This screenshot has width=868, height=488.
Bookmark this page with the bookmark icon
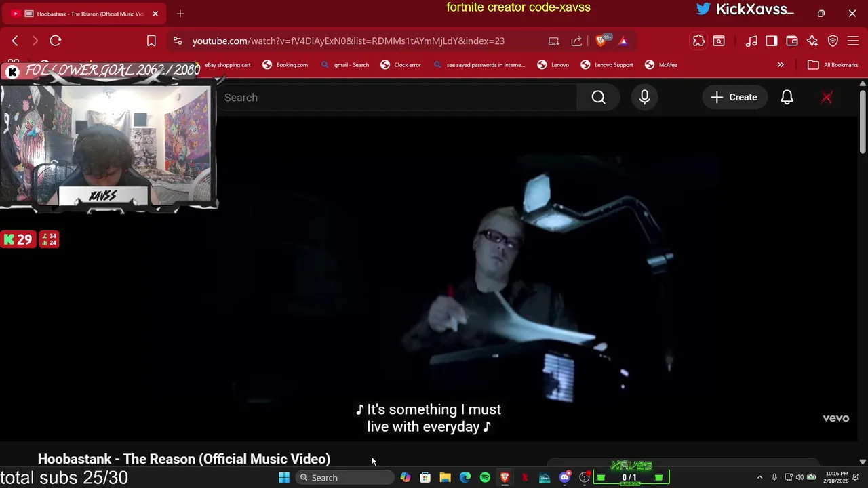tap(151, 41)
